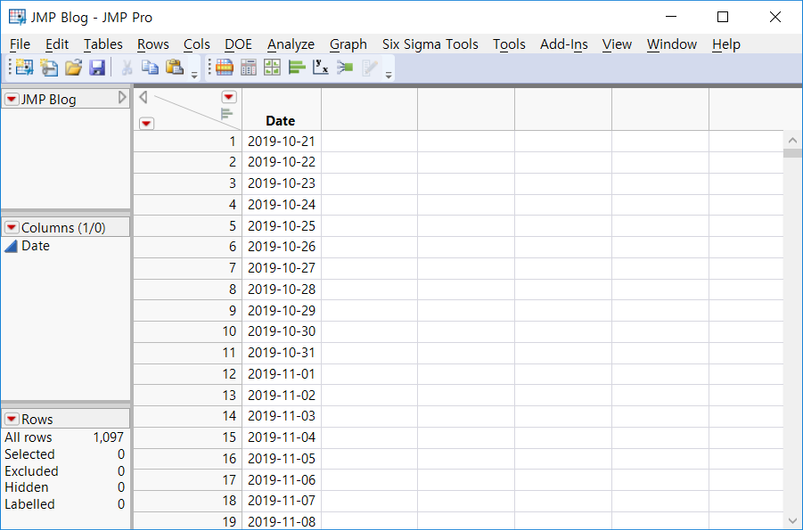Launch Fit Y by X icon
The image size is (803, 530).
[x=321, y=67]
